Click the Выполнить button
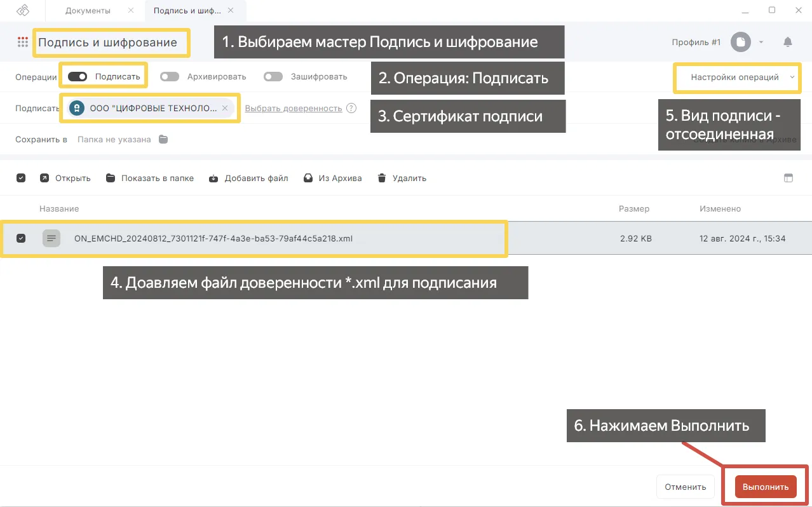Screen dimensions: 812x507 click(766, 487)
